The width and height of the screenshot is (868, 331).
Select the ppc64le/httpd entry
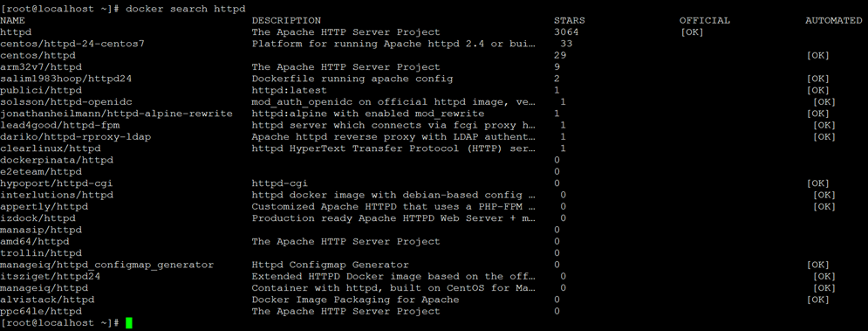point(41,311)
